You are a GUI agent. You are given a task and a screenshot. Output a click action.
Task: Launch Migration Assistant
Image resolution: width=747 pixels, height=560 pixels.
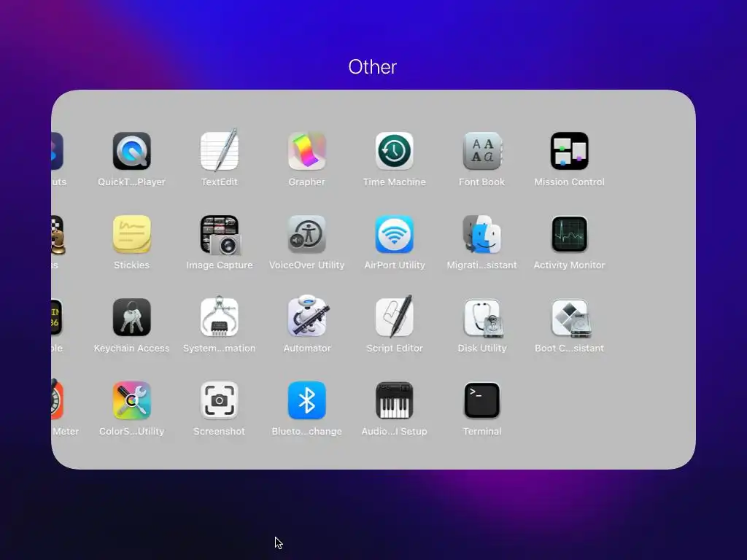(x=482, y=234)
